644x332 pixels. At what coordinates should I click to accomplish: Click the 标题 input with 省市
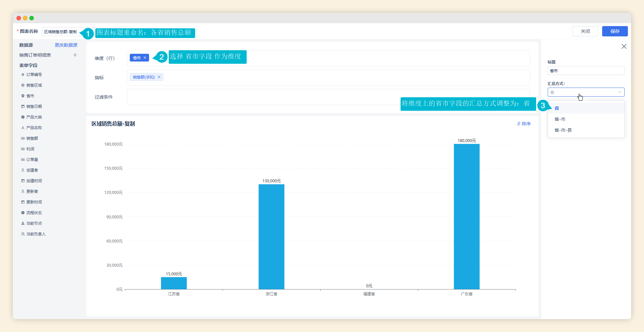[586, 71]
